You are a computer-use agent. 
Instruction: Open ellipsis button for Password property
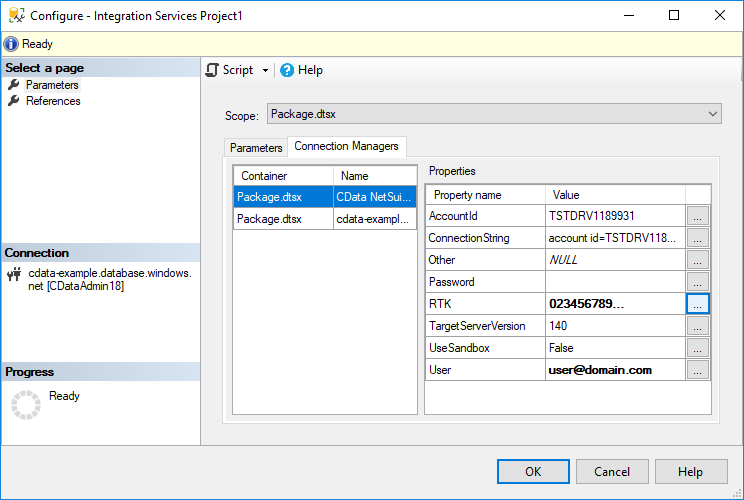click(x=698, y=282)
